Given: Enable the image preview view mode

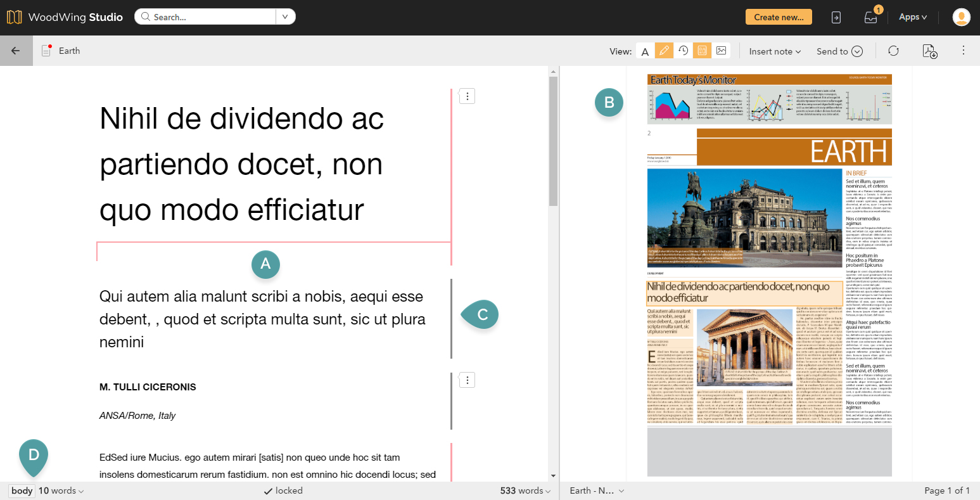Looking at the screenshot, I should click(721, 51).
